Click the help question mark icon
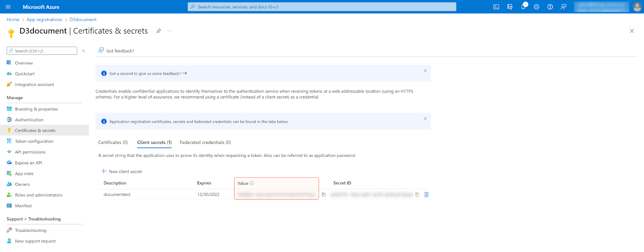Viewport: 644px width, 252px height. [x=550, y=7]
